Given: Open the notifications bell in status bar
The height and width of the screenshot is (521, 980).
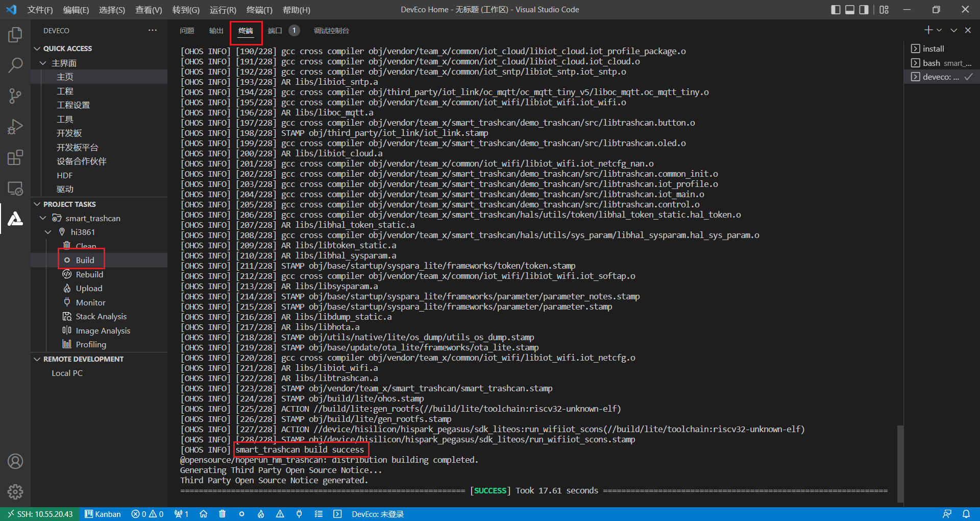Looking at the screenshot, I should [966, 514].
